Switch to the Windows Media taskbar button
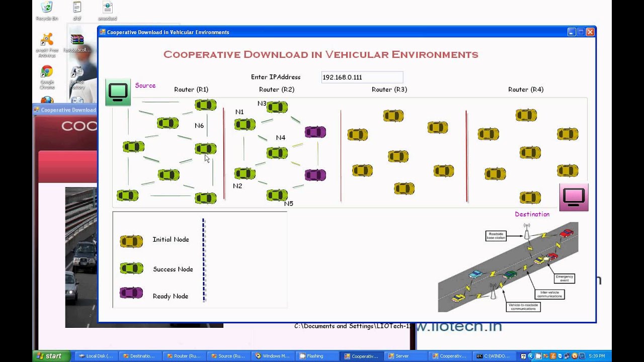 pyautogui.click(x=272, y=356)
